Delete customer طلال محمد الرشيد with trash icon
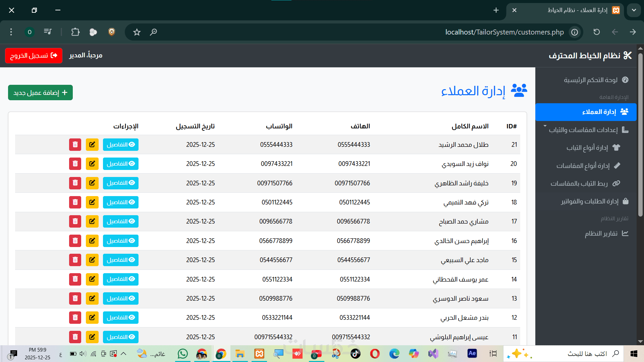 [x=75, y=144]
